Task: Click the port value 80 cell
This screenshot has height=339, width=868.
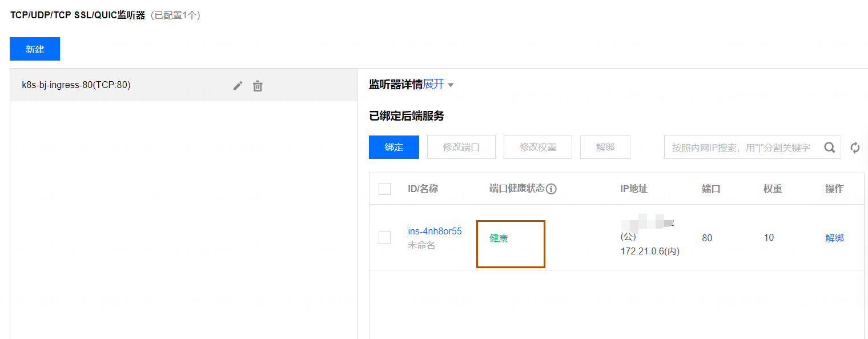Action: point(707,238)
